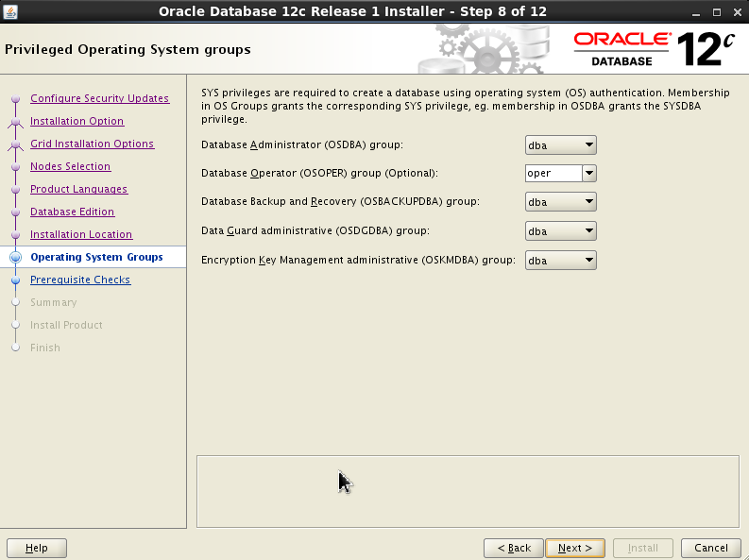Open Database Edition step

click(72, 212)
